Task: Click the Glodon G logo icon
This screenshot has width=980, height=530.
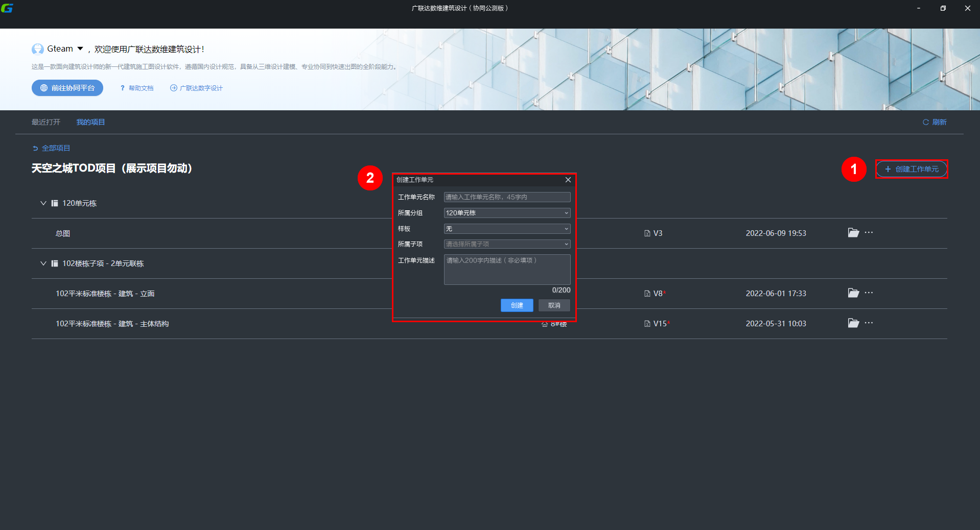Action: point(7,8)
